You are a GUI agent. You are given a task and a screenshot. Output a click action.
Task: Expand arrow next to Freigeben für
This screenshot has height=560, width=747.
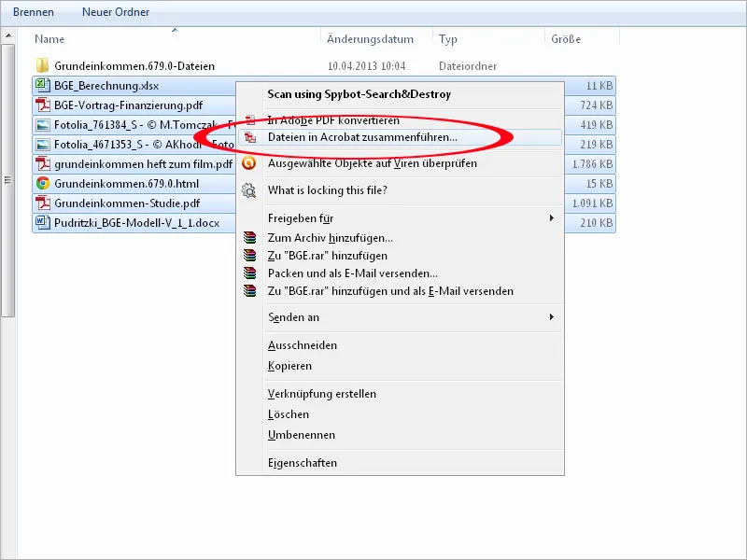coord(552,218)
